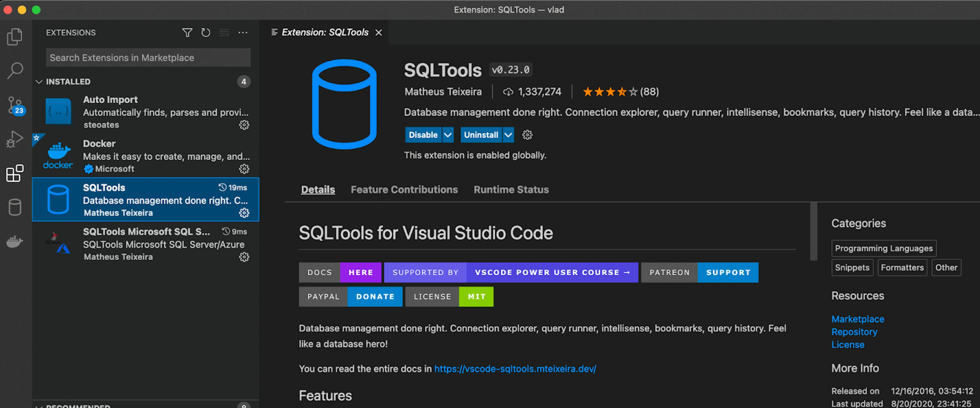This screenshot has height=408, width=980.
Task: Click publisher name Matheus Teixeira in header
Action: [443, 92]
